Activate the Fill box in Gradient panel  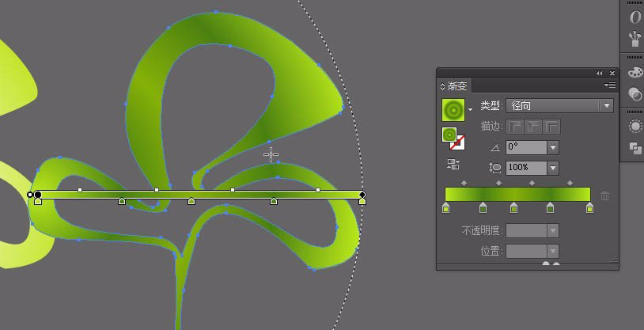(449, 135)
